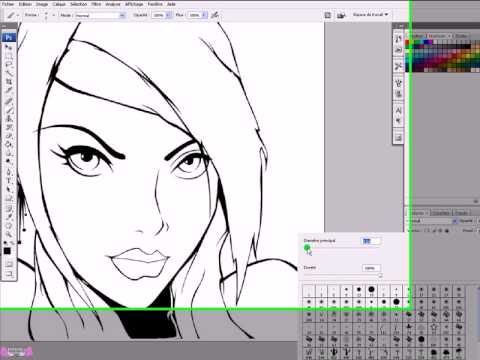
Task: Open the Character panel icon
Action: tap(398, 110)
